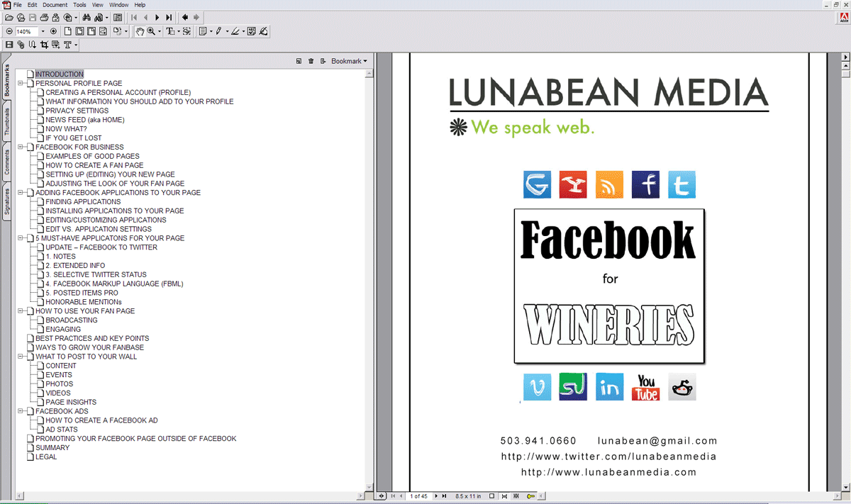
Task: Switch to the Comments side tab
Action: (x=7, y=162)
